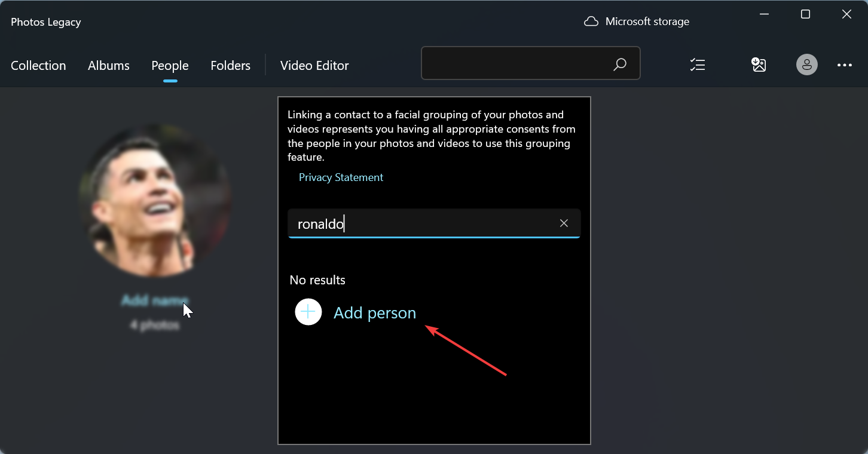This screenshot has width=868, height=454.
Task: Close the Photos Legacy window
Action: [x=846, y=14]
